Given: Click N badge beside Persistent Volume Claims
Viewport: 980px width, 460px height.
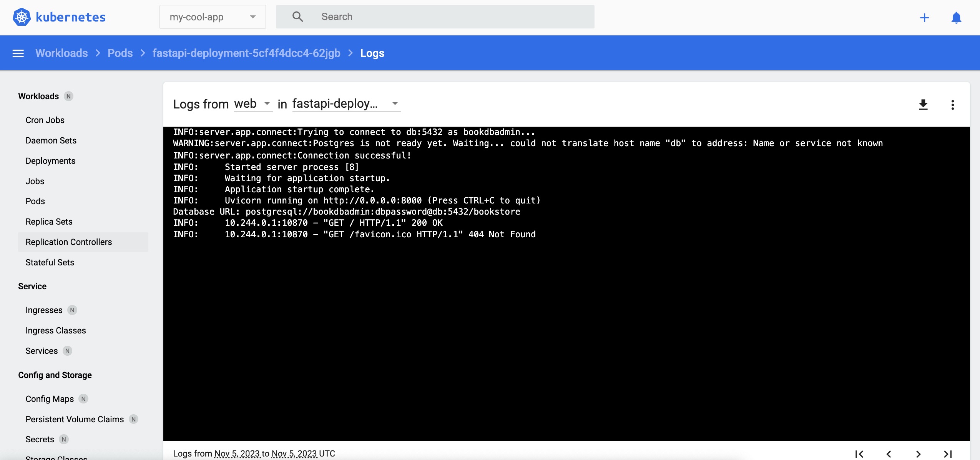Looking at the screenshot, I should 133,419.
